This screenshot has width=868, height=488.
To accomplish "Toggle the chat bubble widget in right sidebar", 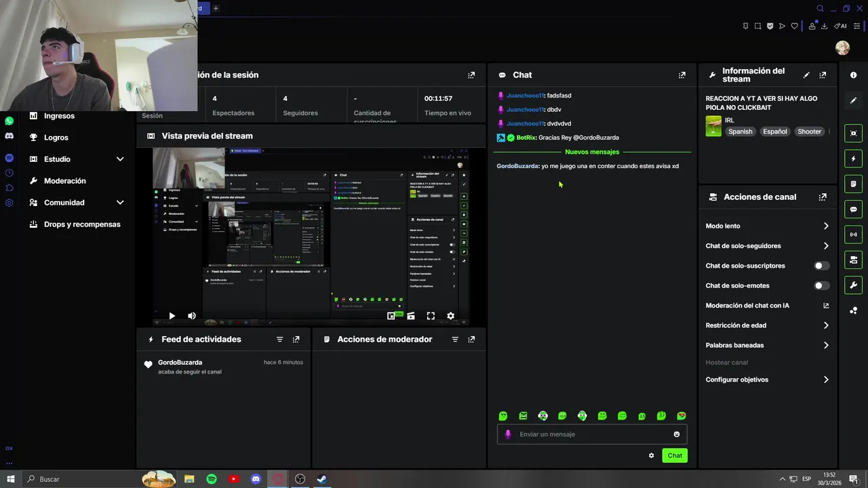I will pos(853,209).
